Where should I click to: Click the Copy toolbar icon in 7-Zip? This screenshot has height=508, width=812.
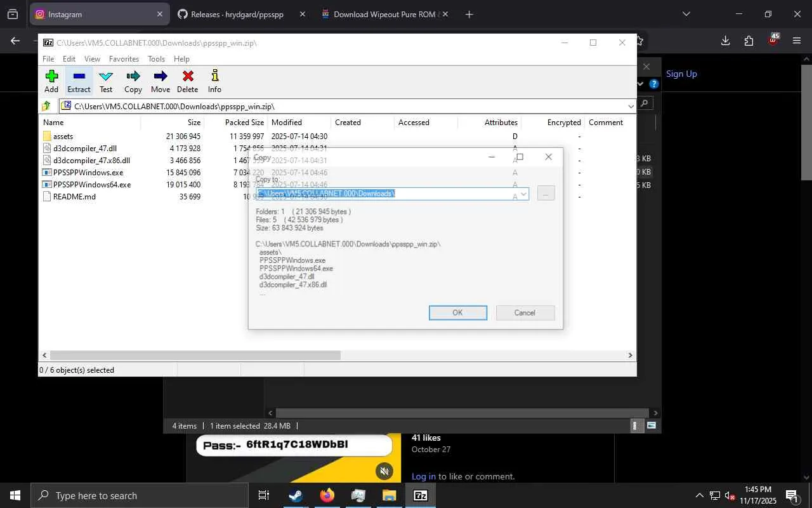coord(133,81)
